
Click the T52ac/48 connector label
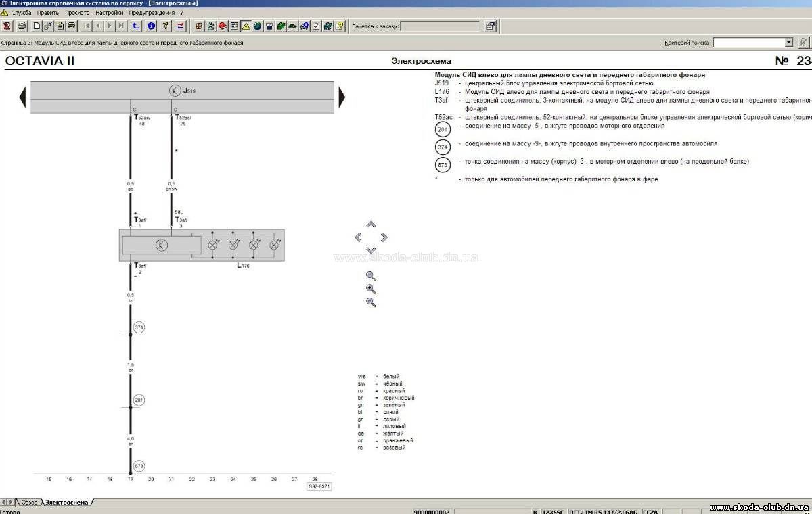[x=142, y=120]
